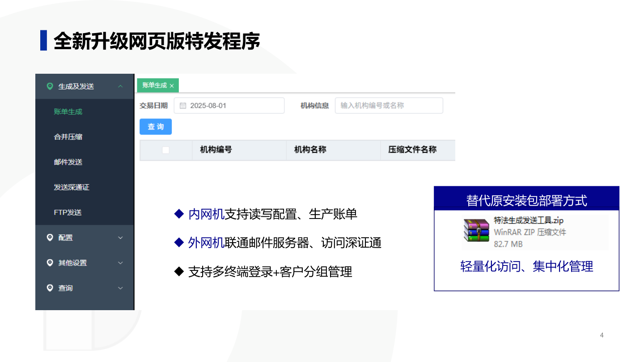The height and width of the screenshot is (362, 644).
Task: Focus the 机构信息 search input
Action: click(389, 105)
